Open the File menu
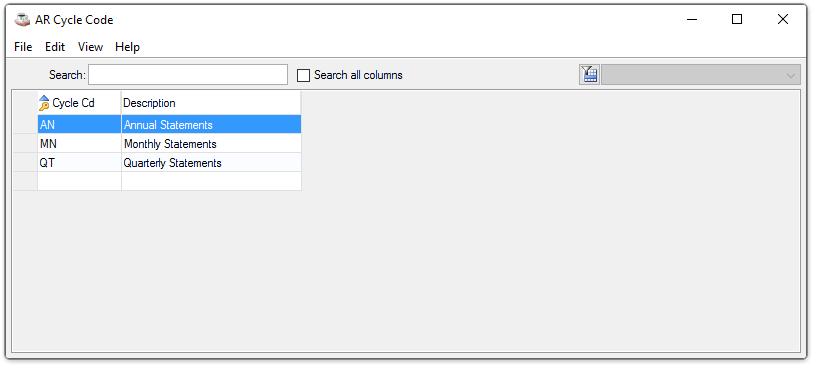Screen dimensions: 816x368 (x=23, y=47)
